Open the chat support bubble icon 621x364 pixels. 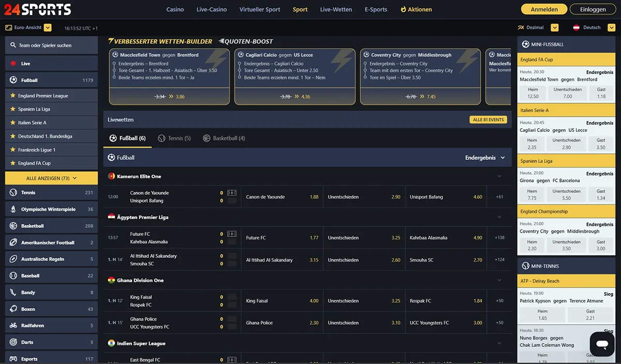[x=602, y=344]
